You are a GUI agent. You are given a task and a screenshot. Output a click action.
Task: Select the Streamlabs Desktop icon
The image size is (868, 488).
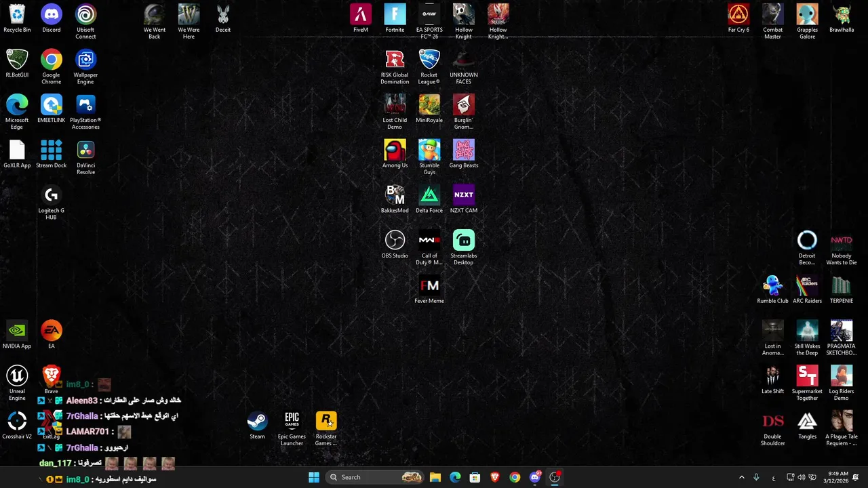pos(464,247)
